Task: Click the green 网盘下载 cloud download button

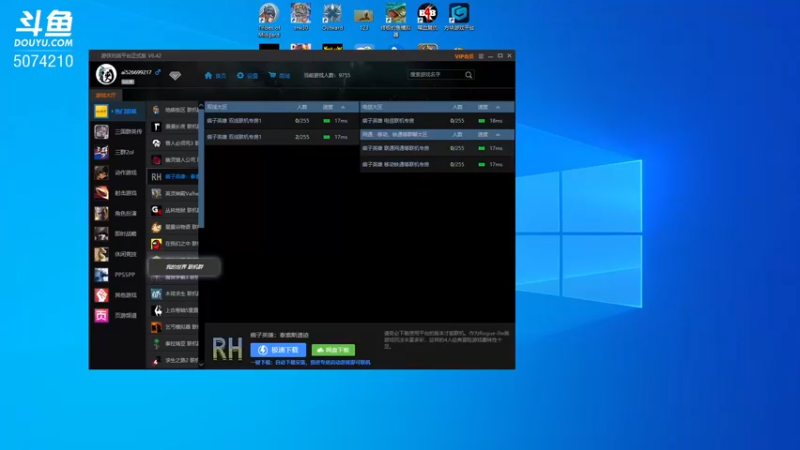Action: (x=333, y=350)
